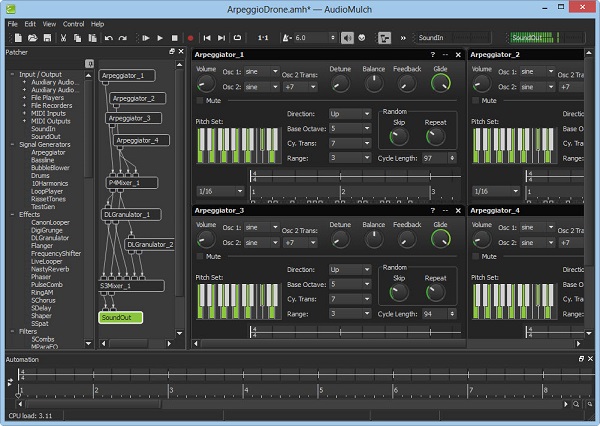
Task: Open Osc 1 waveform dropdown in Arpeggiator_1
Action: tap(261, 74)
